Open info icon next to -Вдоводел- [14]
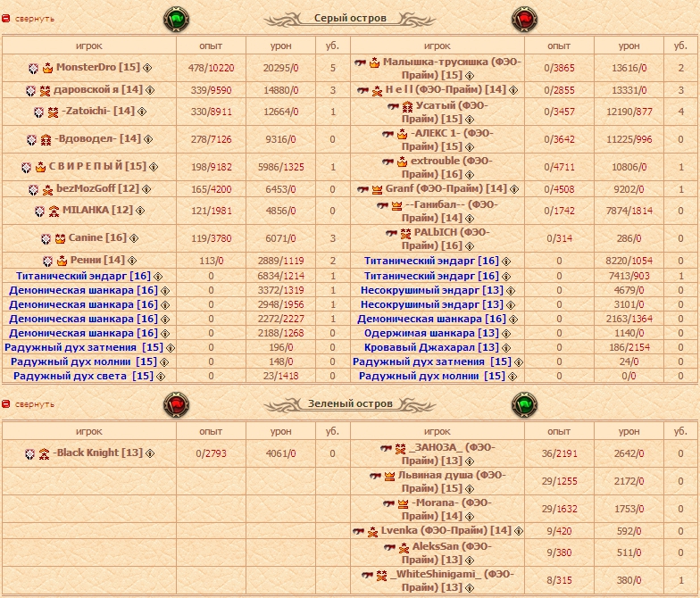700x598 pixels. [x=148, y=139]
